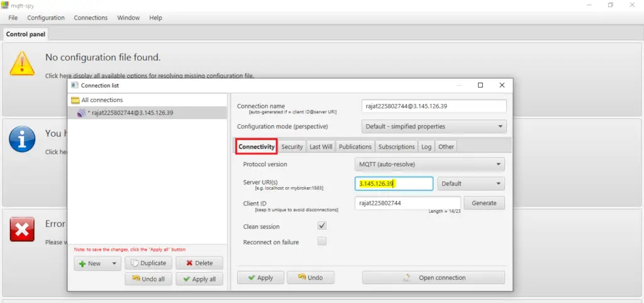Select the Control panel tab
Viewport: 644px width, 303px height.
tap(25, 34)
